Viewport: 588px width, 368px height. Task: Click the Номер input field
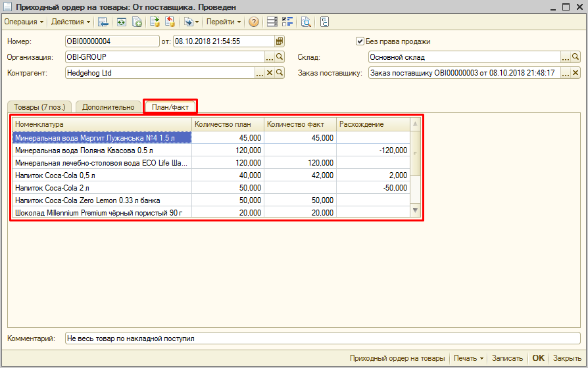pyautogui.click(x=112, y=41)
